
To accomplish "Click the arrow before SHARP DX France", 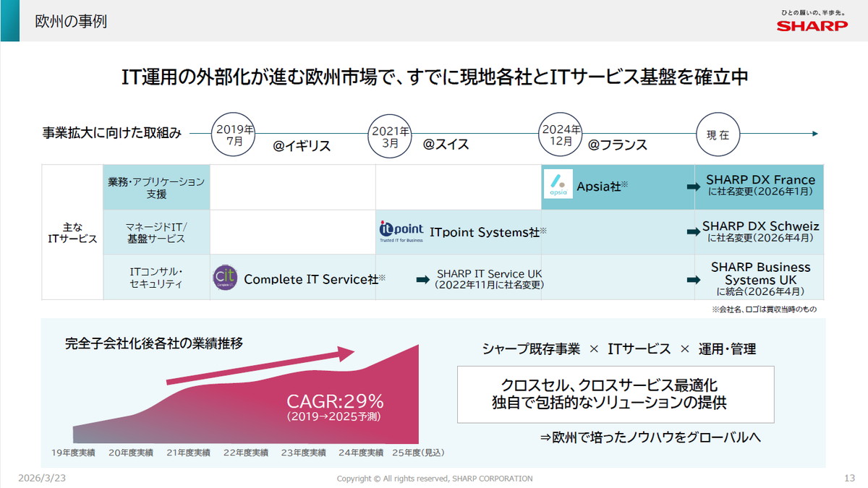I will click(x=693, y=186).
